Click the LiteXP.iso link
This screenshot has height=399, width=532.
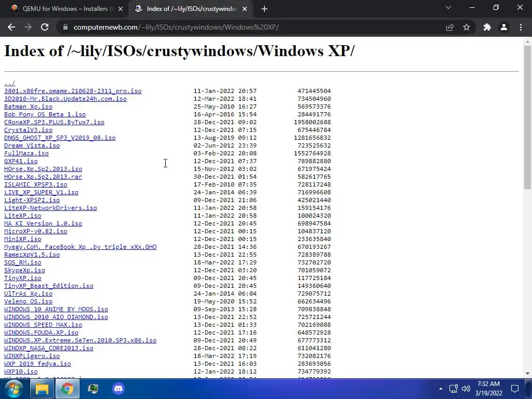pyautogui.click(x=23, y=216)
